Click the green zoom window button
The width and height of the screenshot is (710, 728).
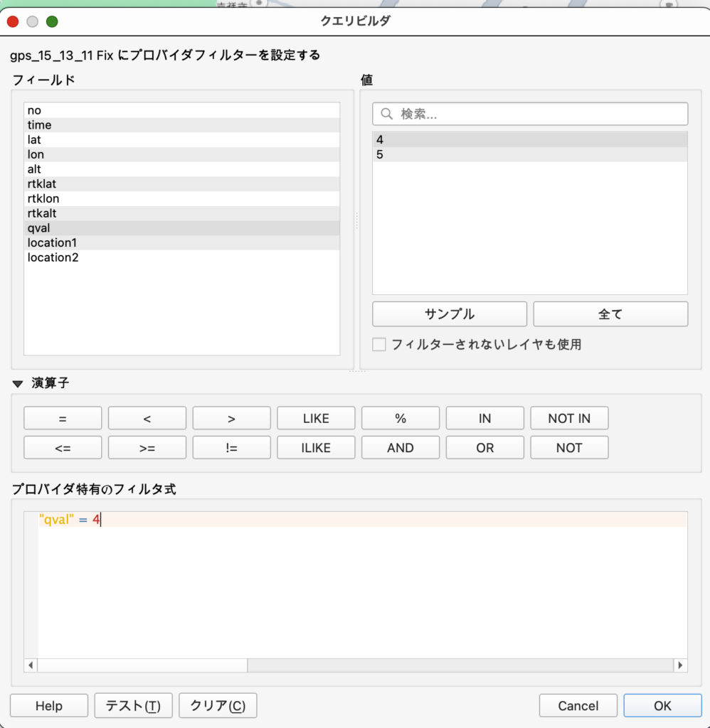(x=52, y=21)
